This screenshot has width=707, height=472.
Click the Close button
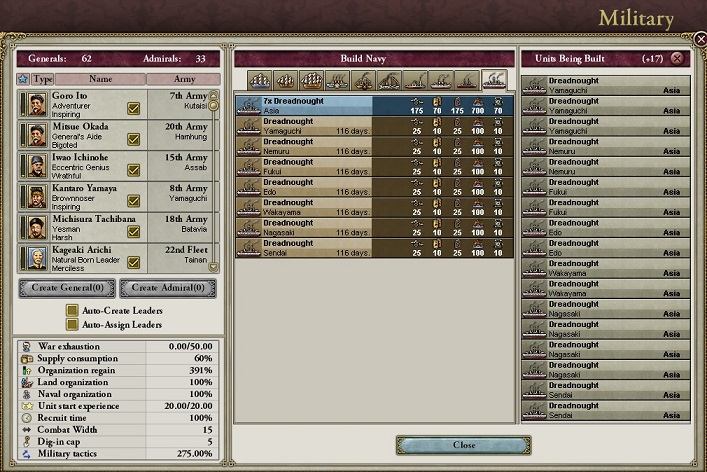pos(464,445)
